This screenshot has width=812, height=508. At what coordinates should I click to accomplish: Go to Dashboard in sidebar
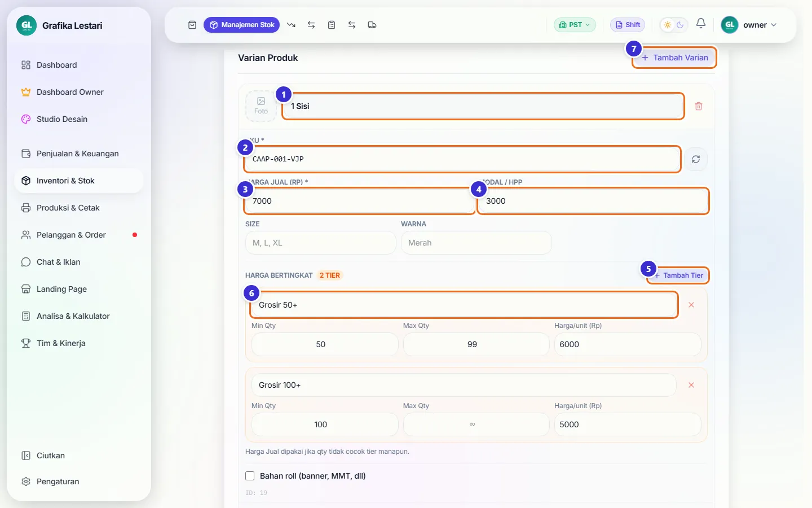(79, 65)
